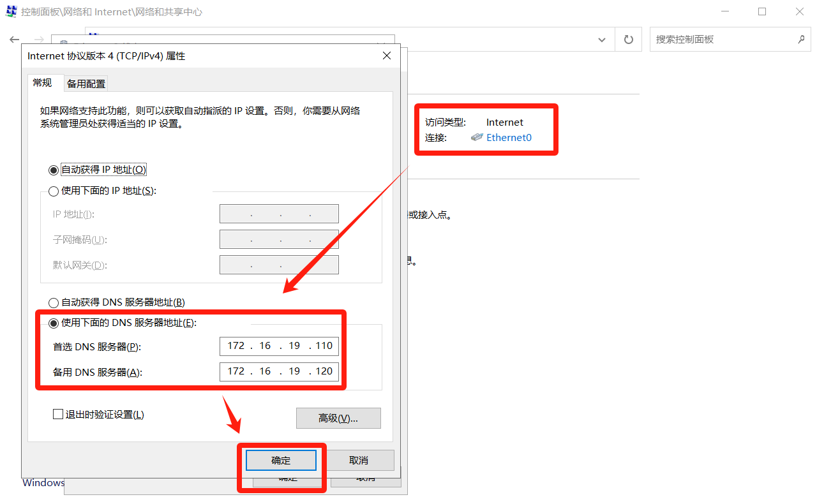Click the Control Panel window title icon
This screenshot has width=817, height=504.
(x=11, y=11)
